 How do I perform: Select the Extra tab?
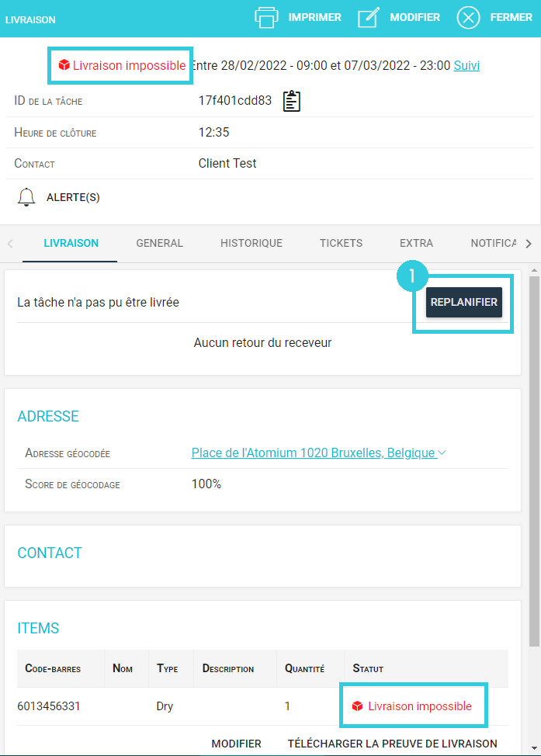point(416,243)
